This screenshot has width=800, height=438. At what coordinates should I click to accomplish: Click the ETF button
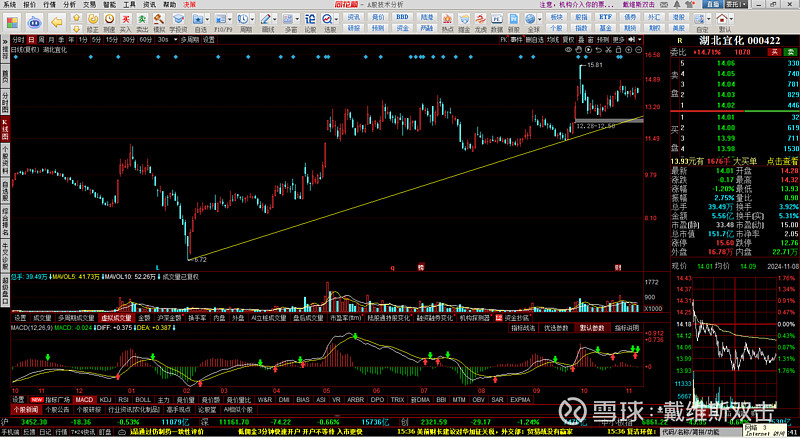click(x=605, y=17)
